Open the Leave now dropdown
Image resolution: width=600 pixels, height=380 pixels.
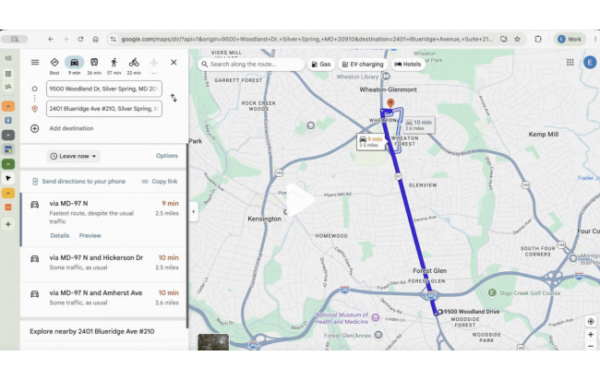73,156
